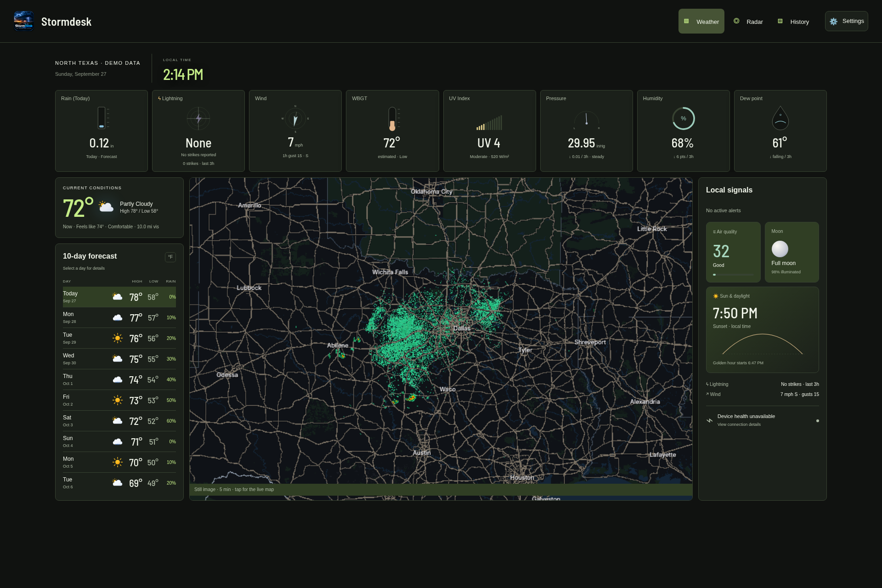Screen dimensions: 882x588
Task: Click the sunny icon in Fri Oct 2 row
Action: [x=118, y=400]
